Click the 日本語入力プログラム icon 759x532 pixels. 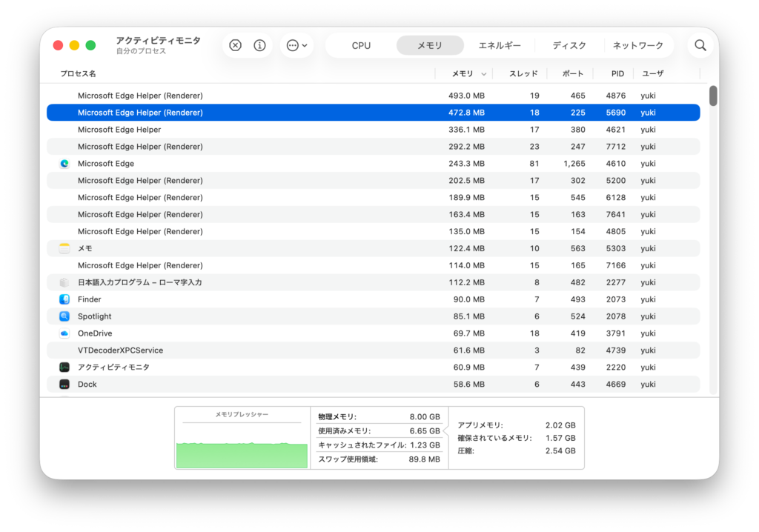point(64,282)
